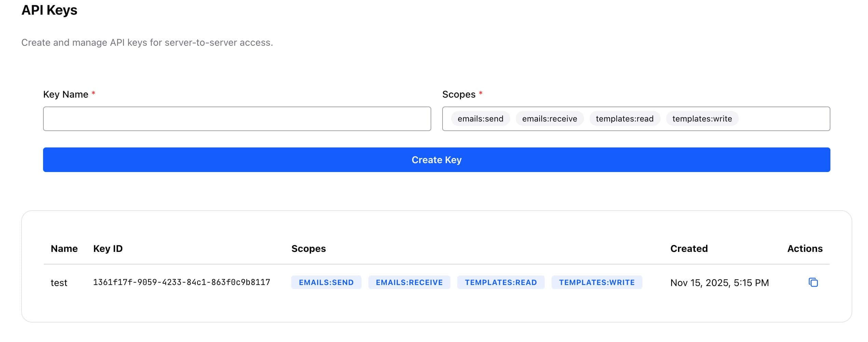The width and height of the screenshot is (868, 342).
Task: Click the Key Name input field
Action: [237, 118]
